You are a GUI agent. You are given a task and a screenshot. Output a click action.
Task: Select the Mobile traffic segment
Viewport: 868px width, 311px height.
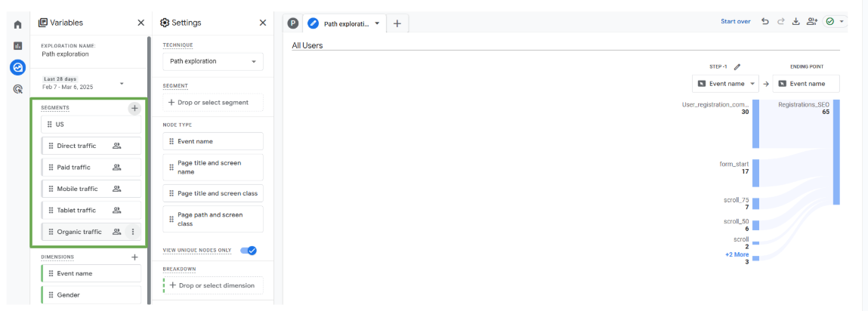91,189
